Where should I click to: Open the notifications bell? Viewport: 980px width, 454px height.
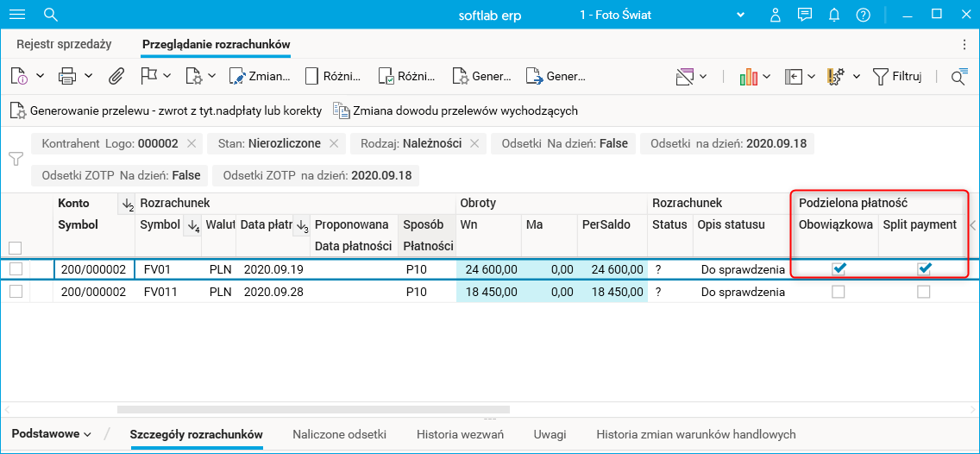(833, 15)
